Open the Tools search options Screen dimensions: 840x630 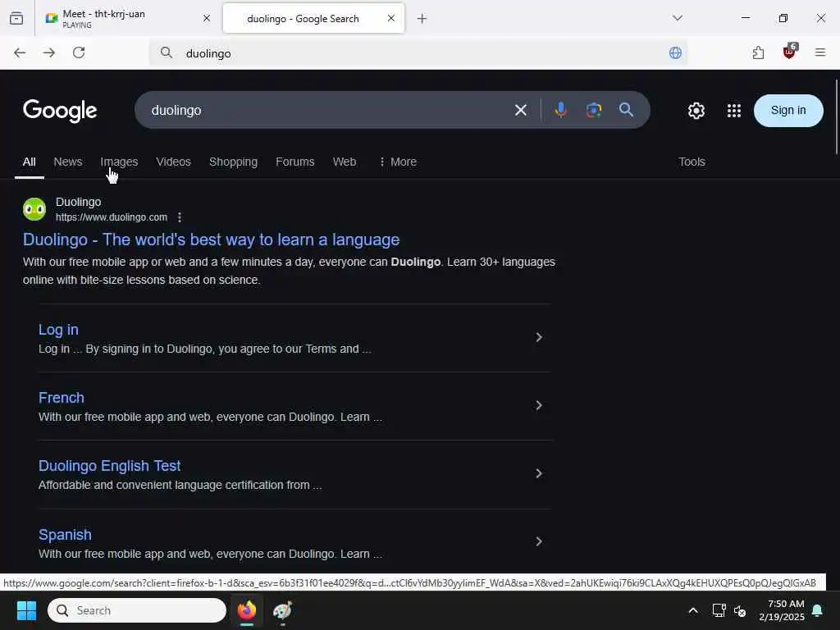(692, 162)
